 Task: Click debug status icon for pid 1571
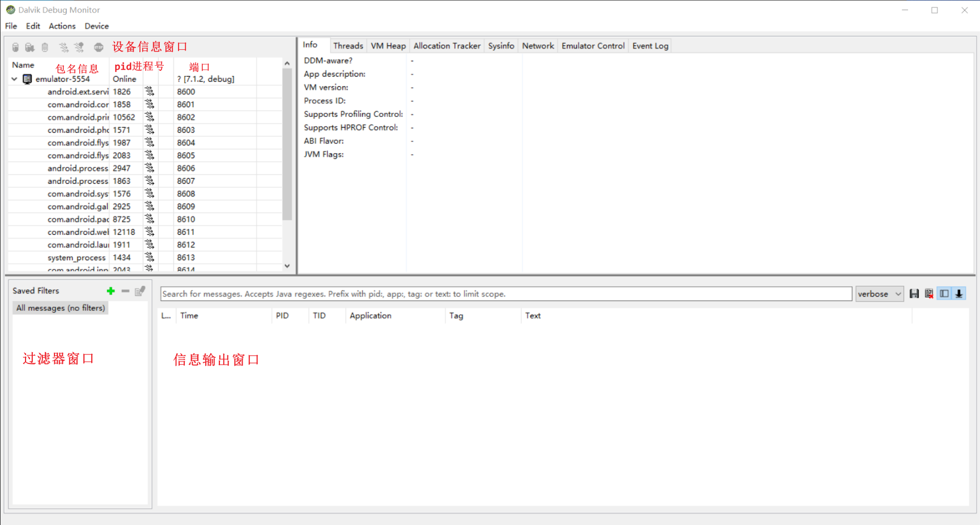(x=149, y=130)
